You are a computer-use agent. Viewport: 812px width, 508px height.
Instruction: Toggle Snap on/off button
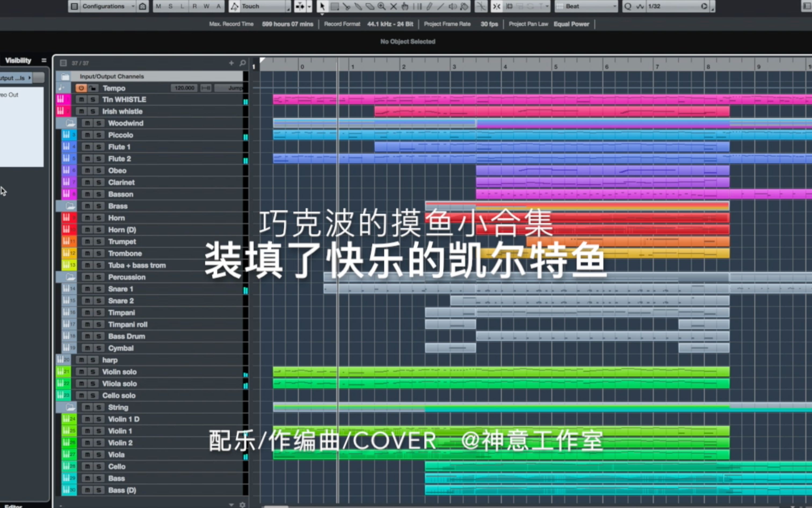496,6
